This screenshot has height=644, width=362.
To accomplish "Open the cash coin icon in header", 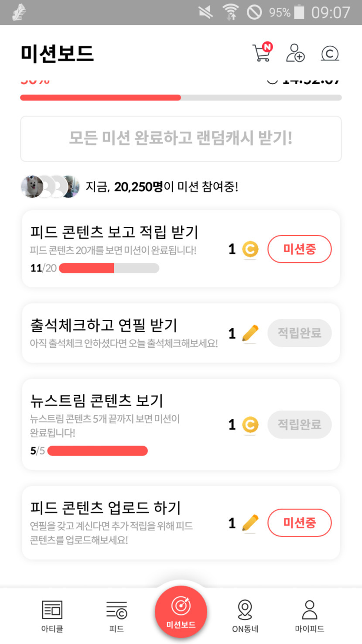I will (330, 53).
